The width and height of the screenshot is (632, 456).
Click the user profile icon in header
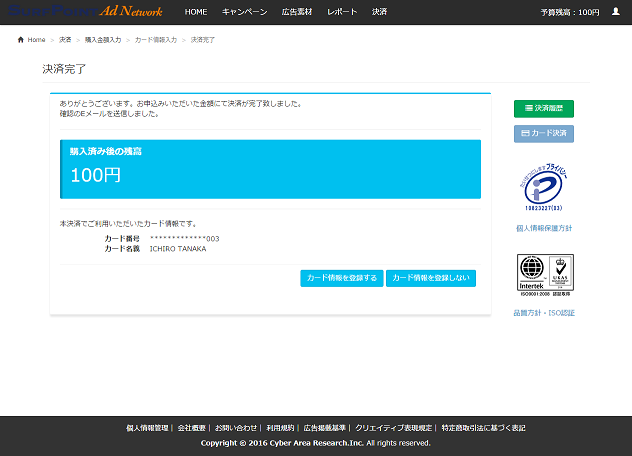(616, 11)
